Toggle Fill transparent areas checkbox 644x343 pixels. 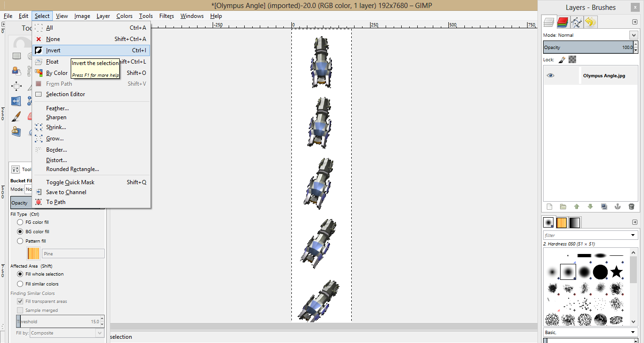click(20, 301)
